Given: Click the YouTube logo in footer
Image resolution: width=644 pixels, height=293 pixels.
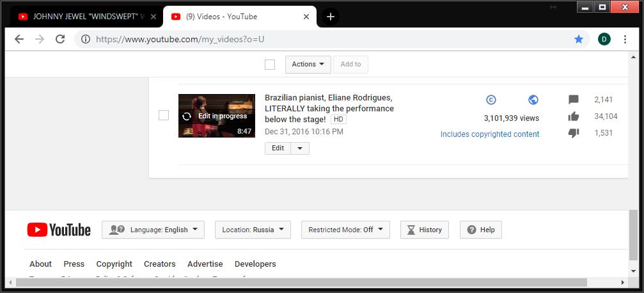Looking at the screenshot, I should click(59, 230).
